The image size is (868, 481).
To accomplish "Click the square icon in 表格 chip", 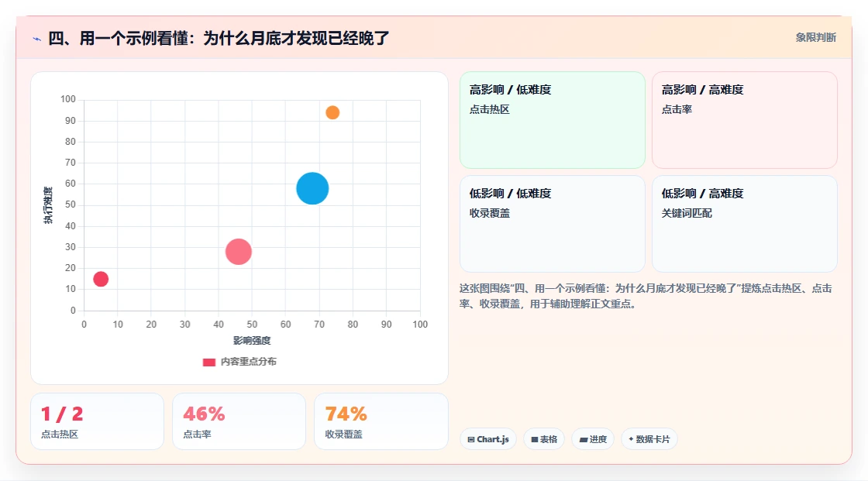I will (535, 439).
